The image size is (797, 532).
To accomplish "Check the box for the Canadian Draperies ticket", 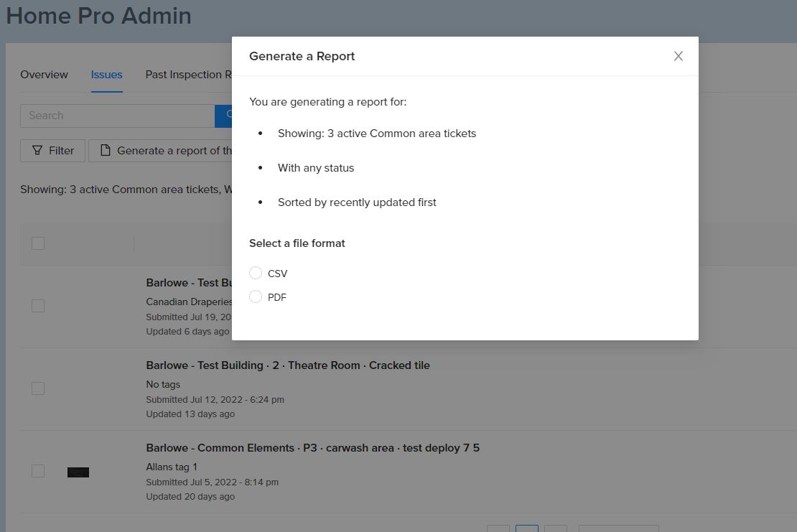I will (38, 306).
